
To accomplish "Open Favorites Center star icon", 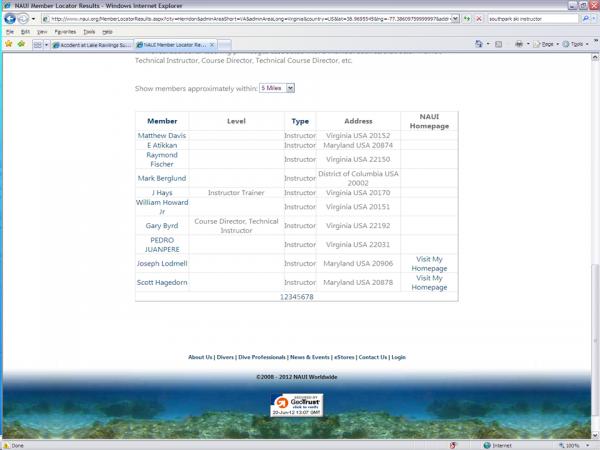I will [8, 44].
